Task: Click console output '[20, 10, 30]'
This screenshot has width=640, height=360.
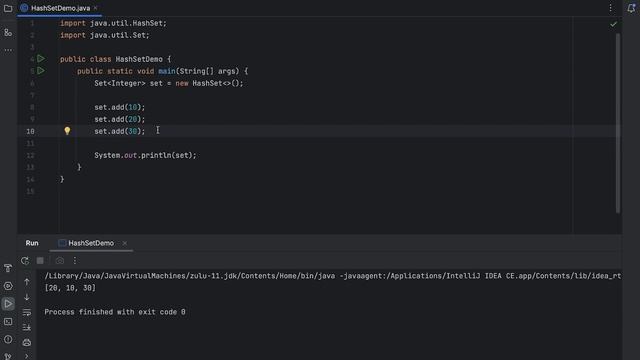Action: (70, 288)
